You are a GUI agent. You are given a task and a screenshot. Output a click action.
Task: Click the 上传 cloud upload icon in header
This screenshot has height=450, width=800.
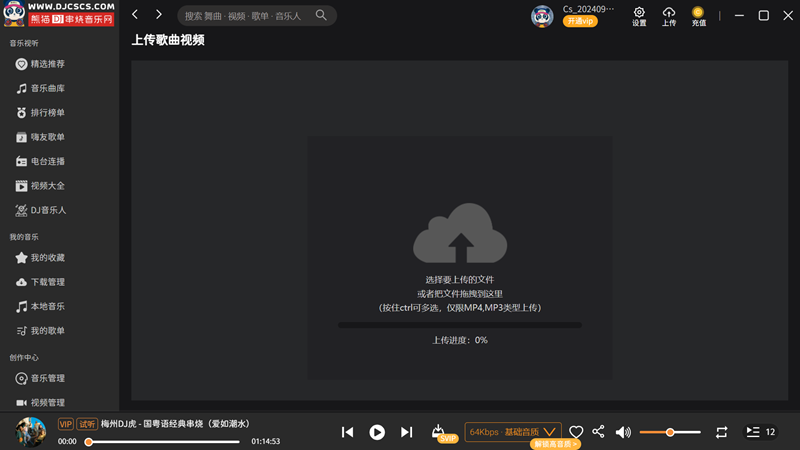(x=669, y=16)
